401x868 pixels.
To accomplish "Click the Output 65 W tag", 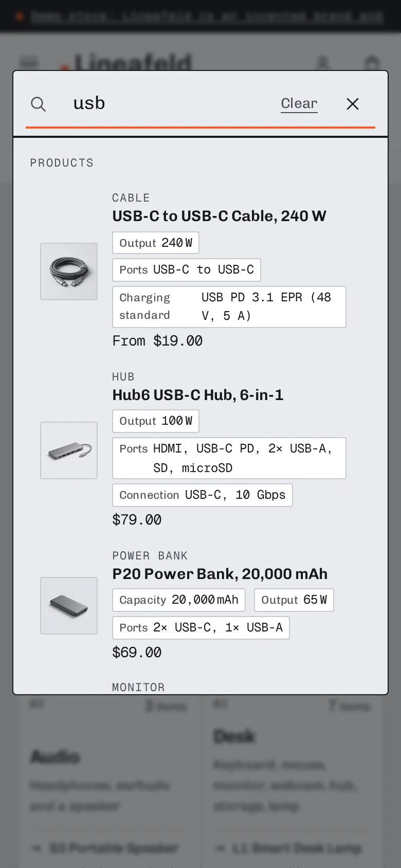I will 294,600.
